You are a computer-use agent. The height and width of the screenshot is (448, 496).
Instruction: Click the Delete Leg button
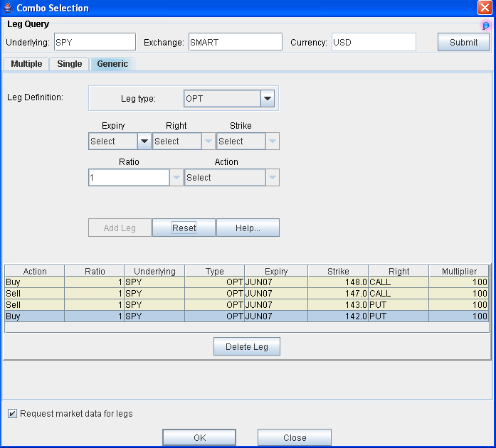247,346
